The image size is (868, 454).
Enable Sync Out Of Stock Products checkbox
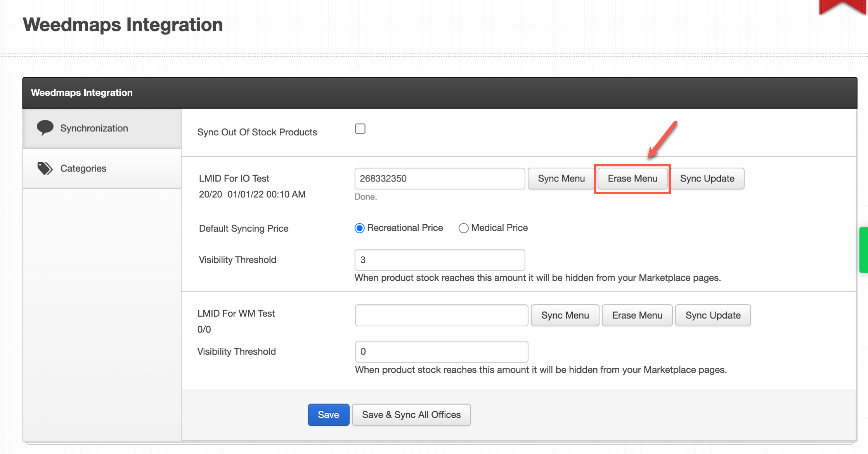360,129
